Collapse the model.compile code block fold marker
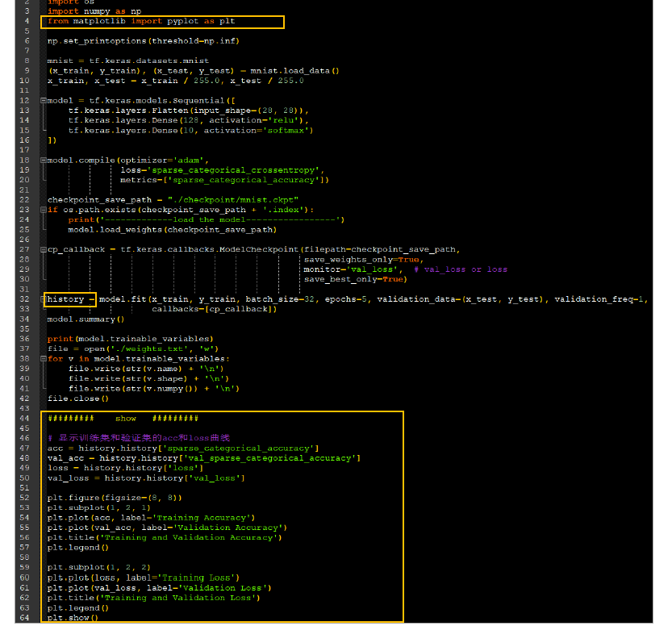This screenshot has width=672, height=626. click(x=44, y=161)
